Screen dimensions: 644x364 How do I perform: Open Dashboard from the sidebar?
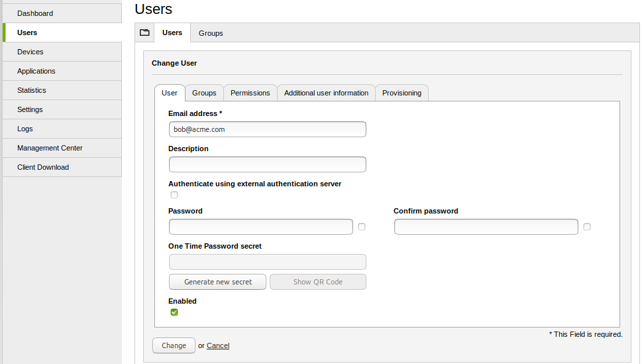tap(35, 13)
